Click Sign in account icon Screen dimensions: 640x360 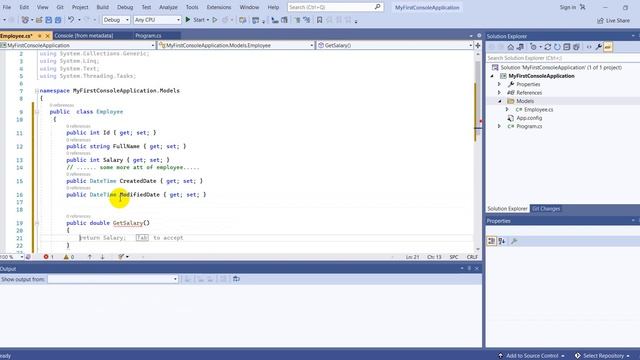[582, 7]
